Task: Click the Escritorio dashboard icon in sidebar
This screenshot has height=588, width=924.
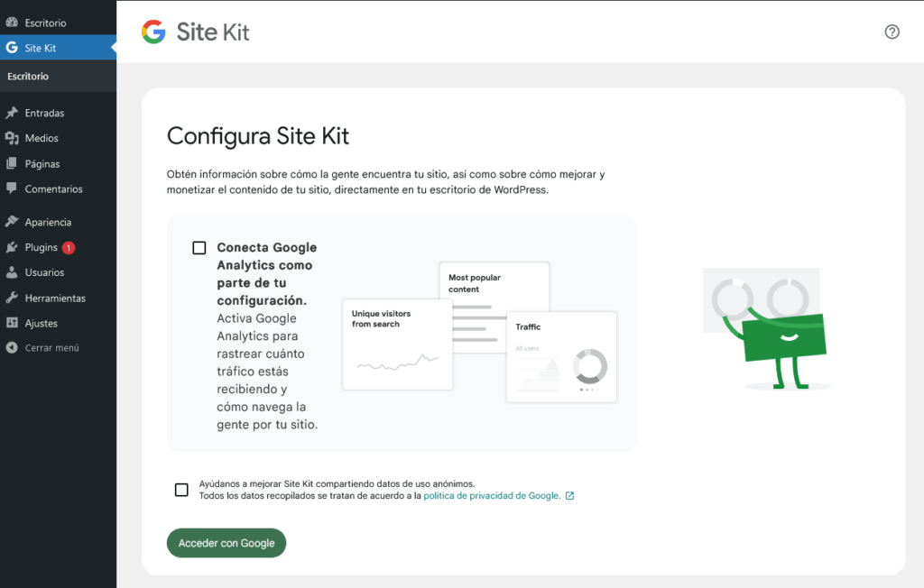Action: 12,23
